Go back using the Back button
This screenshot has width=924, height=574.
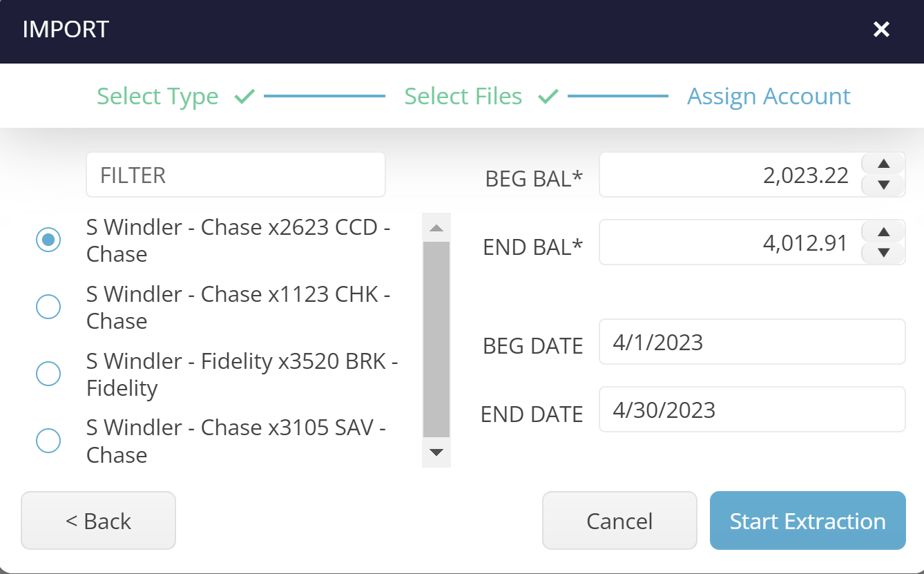[x=98, y=520]
